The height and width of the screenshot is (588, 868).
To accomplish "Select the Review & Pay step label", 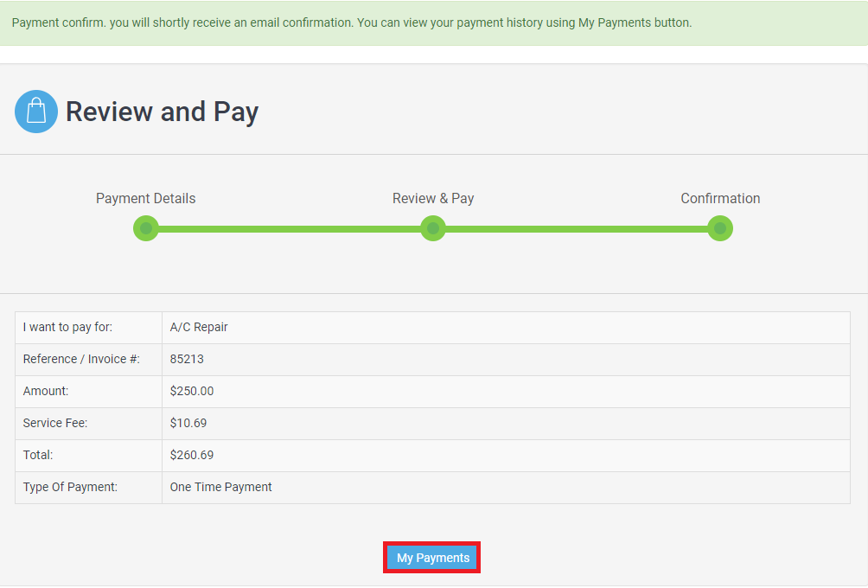I will coord(433,198).
